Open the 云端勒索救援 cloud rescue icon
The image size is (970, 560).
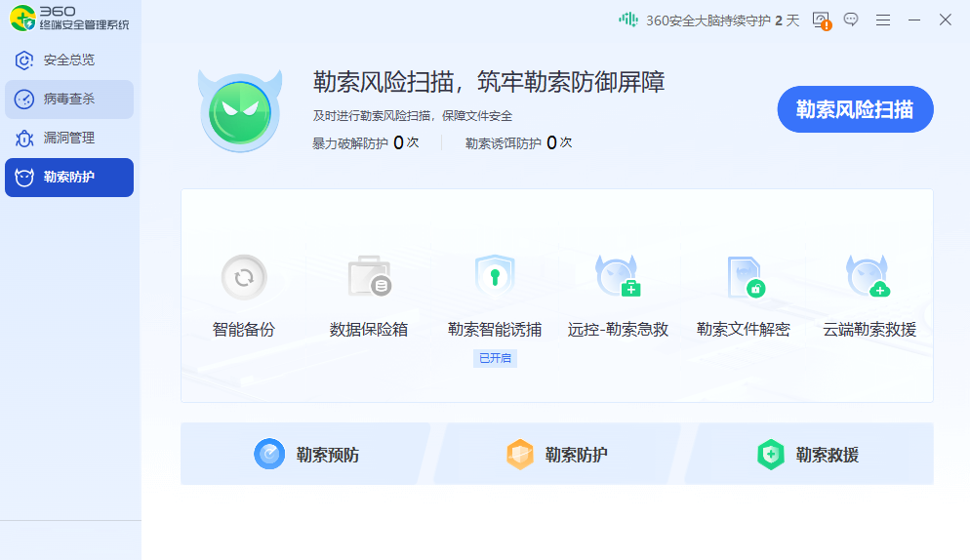869,278
